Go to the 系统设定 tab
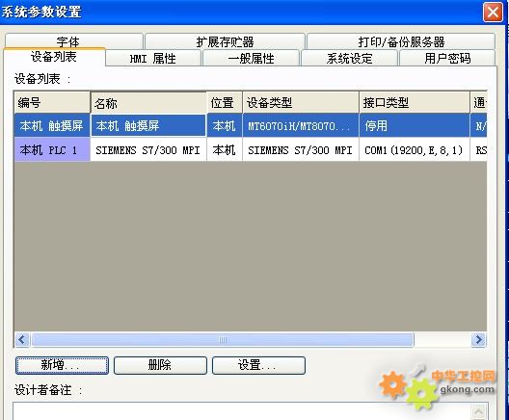Screen dimensions: 509x420 [x=349, y=59]
